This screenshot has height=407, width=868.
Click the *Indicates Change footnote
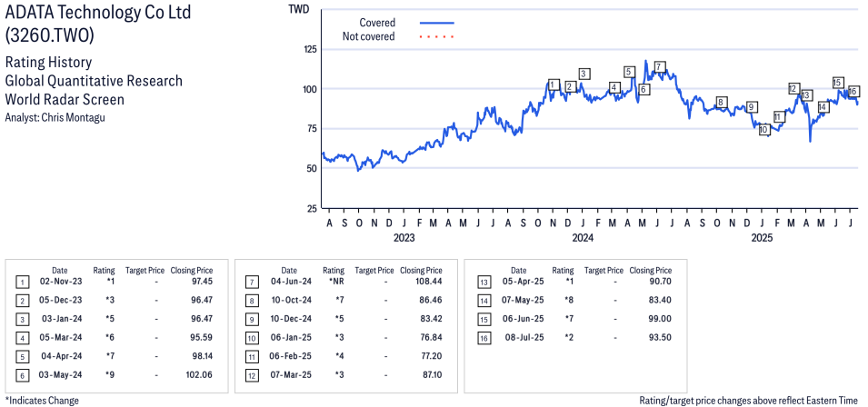click(x=42, y=401)
